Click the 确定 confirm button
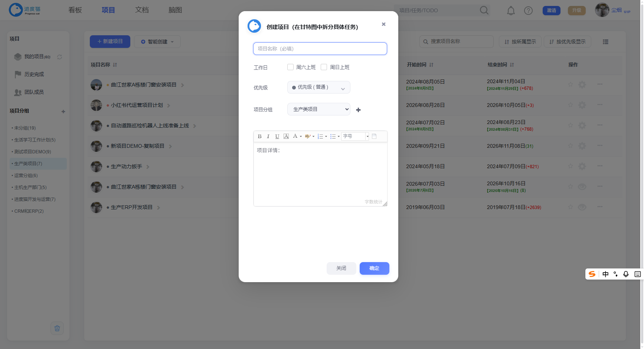Image resolution: width=644 pixels, height=349 pixels. [375, 268]
